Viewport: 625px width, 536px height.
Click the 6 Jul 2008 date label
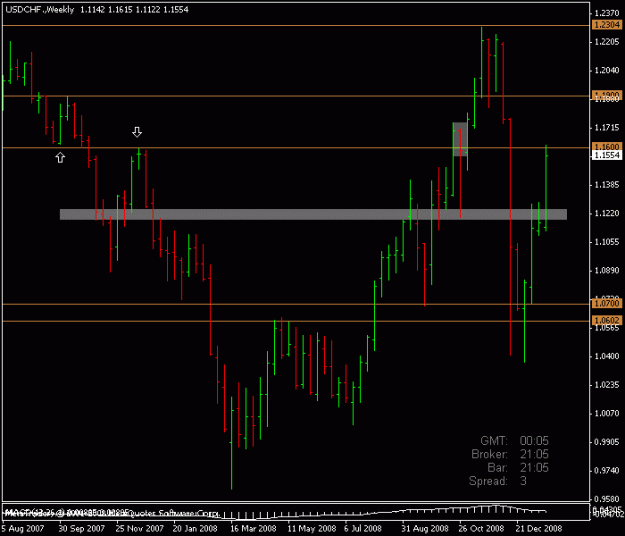pyautogui.click(x=363, y=529)
